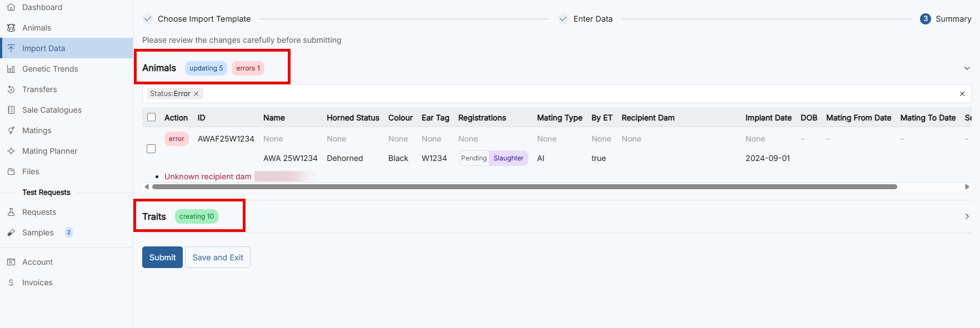
Task: Click the Mating Type column header
Action: [x=559, y=118]
